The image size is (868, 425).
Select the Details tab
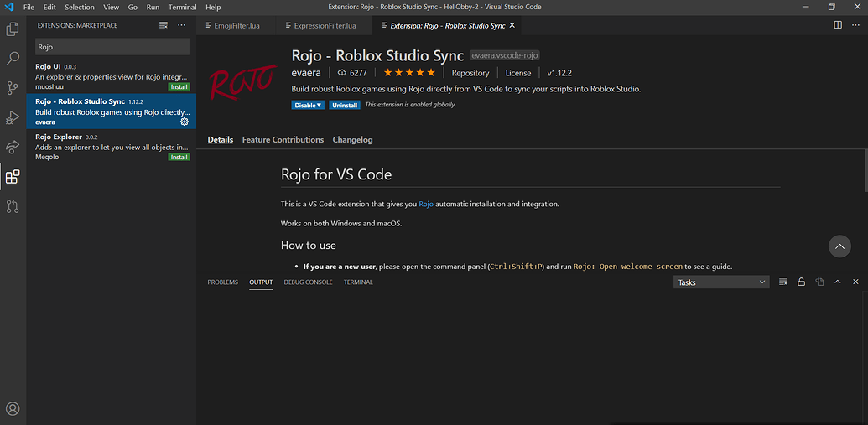click(x=221, y=139)
